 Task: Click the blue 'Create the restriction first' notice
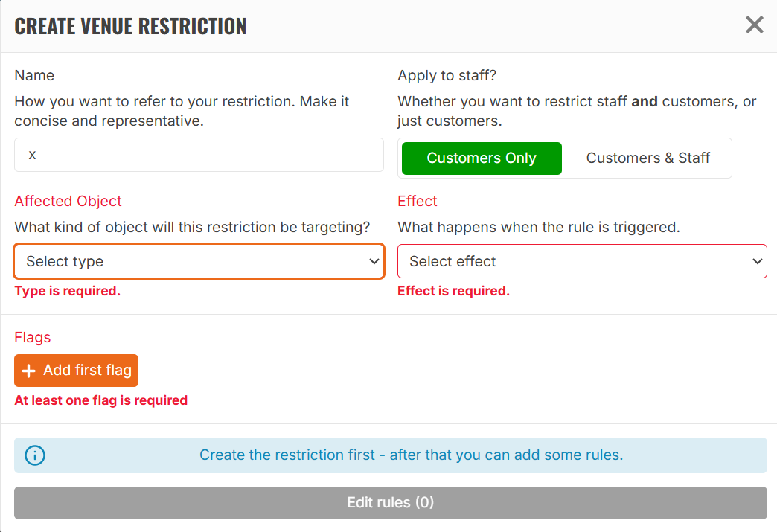point(391,455)
